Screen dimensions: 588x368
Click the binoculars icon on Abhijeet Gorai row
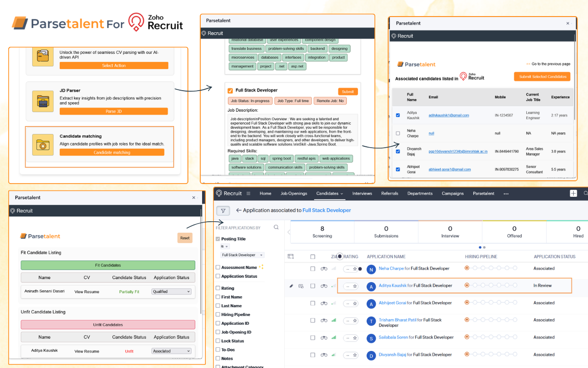click(x=324, y=303)
